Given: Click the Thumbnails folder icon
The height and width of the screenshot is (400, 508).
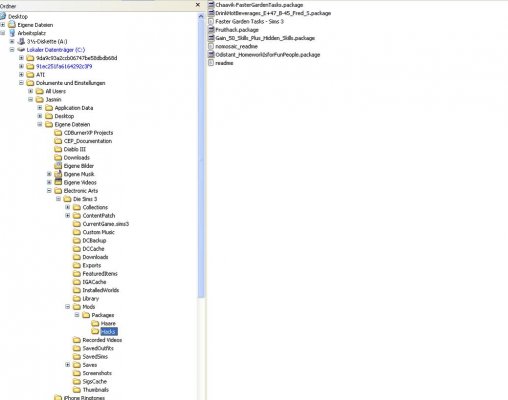Looking at the screenshot, I should point(77,389).
